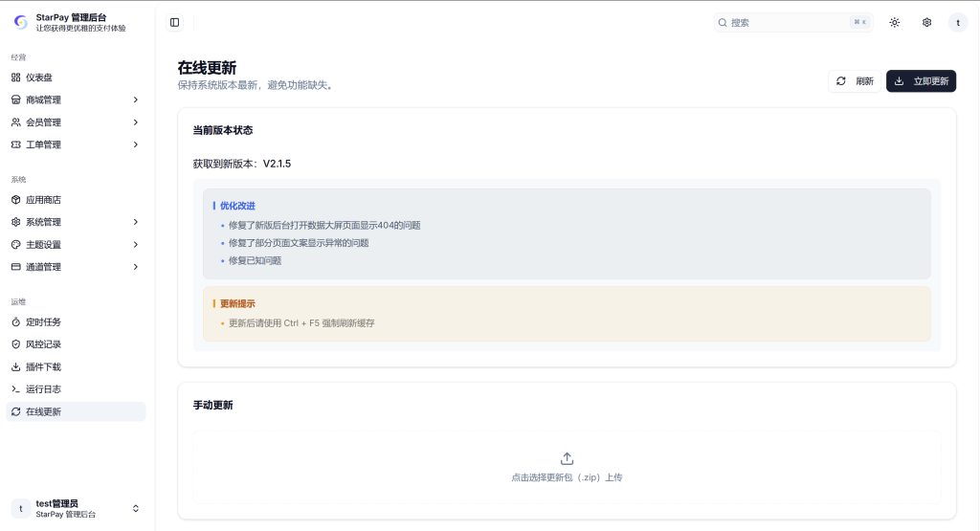The height and width of the screenshot is (531, 980).
Task: Click the 插件下载 download icon
Action: click(16, 367)
